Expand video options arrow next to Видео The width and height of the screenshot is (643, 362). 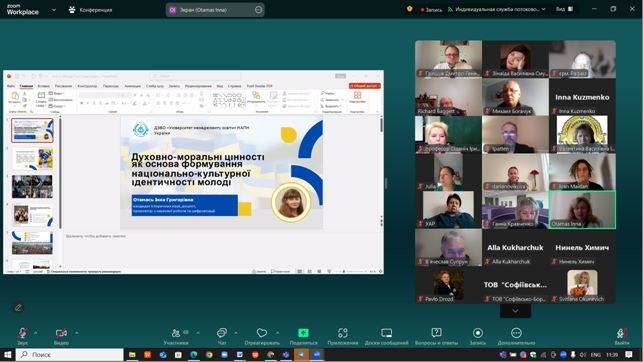[77, 332]
